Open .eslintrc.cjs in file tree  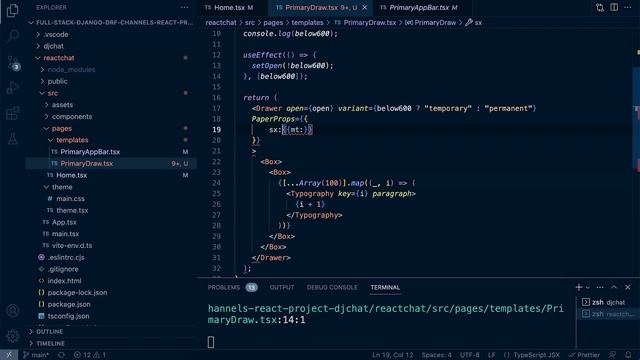pyautogui.click(x=66, y=257)
